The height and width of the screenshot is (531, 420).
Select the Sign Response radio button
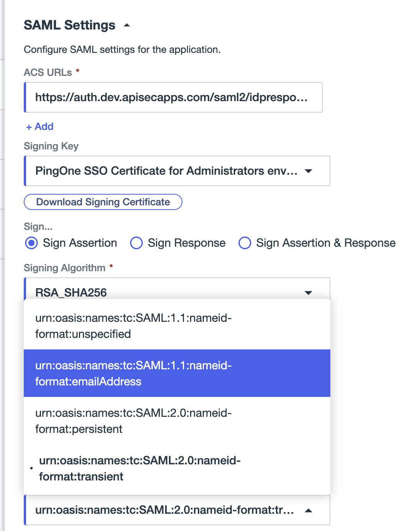(136, 243)
